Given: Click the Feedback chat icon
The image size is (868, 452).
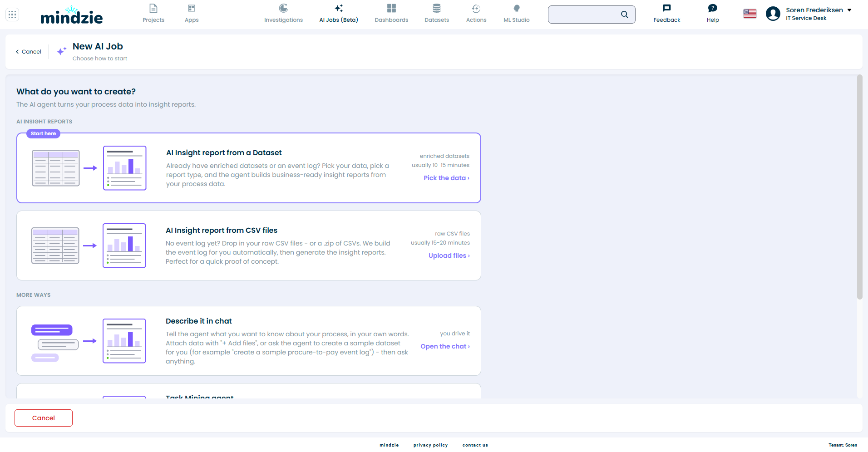Looking at the screenshot, I should point(666,8).
